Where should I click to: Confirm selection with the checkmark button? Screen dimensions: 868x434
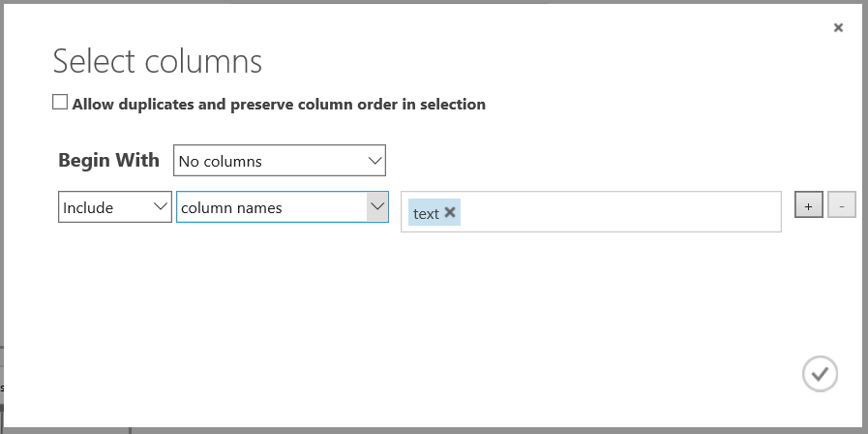[x=820, y=373]
